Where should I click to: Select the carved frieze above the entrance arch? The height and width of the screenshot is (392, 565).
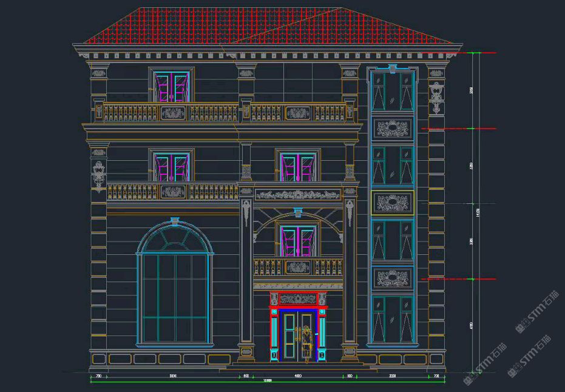tap(297, 195)
